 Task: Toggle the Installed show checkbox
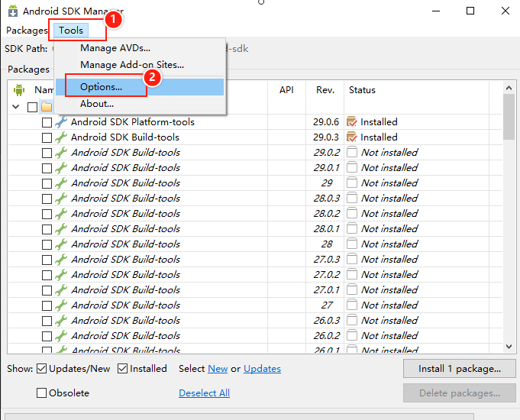pyautogui.click(x=122, y=369)
